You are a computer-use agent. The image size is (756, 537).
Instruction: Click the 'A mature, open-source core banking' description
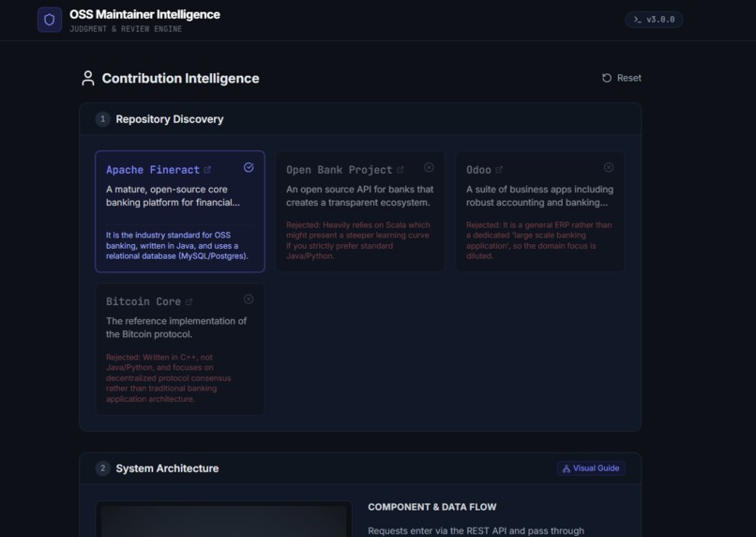point(173,196)
